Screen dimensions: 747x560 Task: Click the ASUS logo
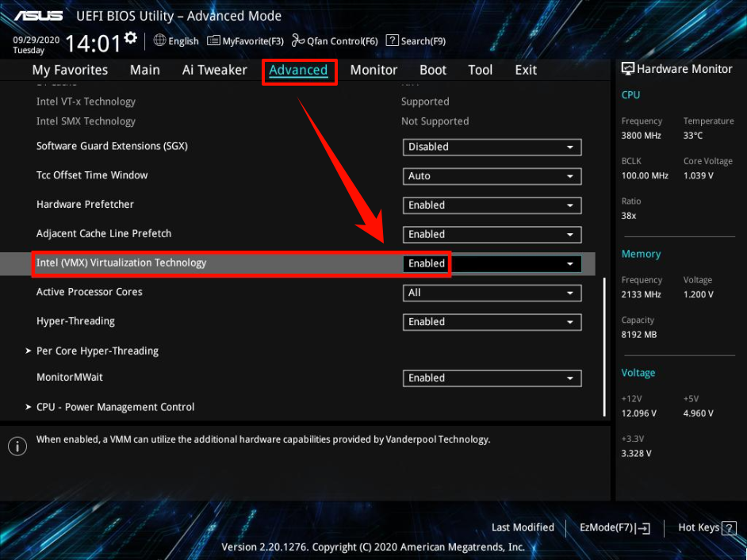[x=38, y=16]
